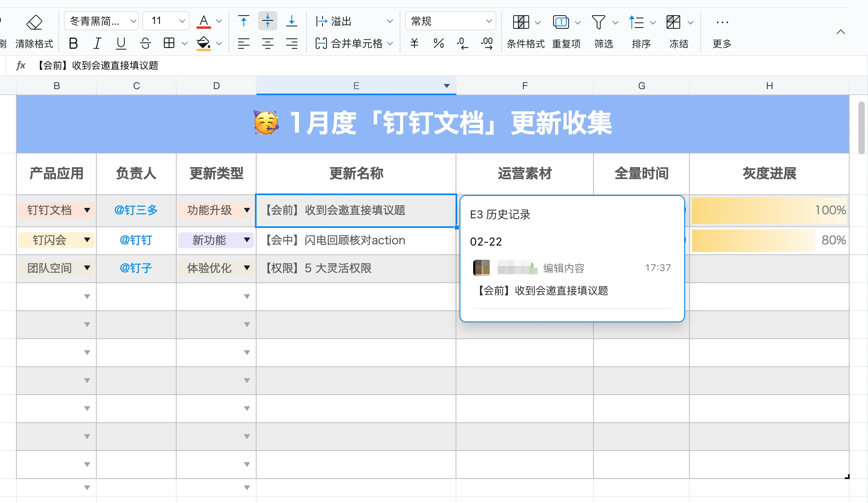Select the red font color swatch

tap(203, 20)
